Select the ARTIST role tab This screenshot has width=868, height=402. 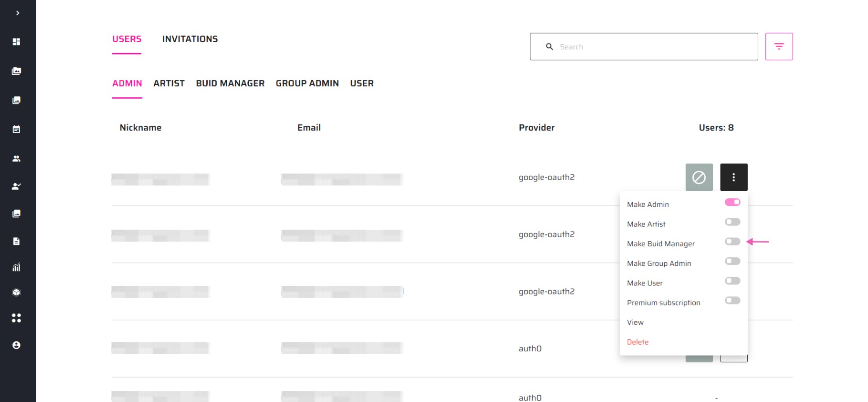pyautogui.click(x=169, y=84)
